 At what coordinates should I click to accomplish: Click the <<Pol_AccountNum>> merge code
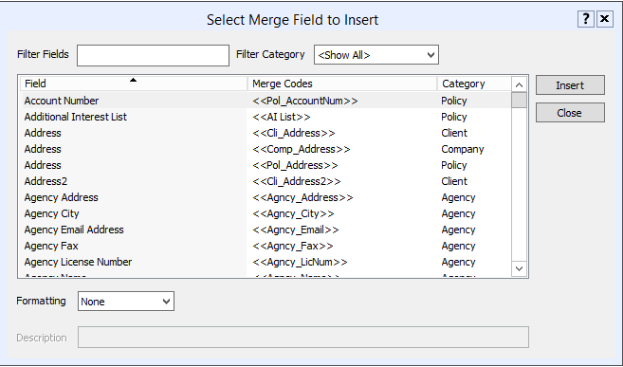click(305, 101)
